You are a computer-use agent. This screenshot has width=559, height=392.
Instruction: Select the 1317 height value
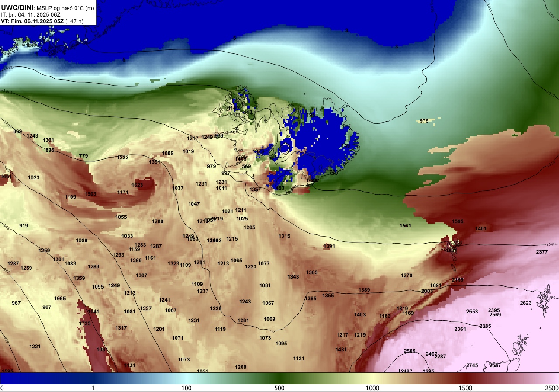tap(121, 328)
